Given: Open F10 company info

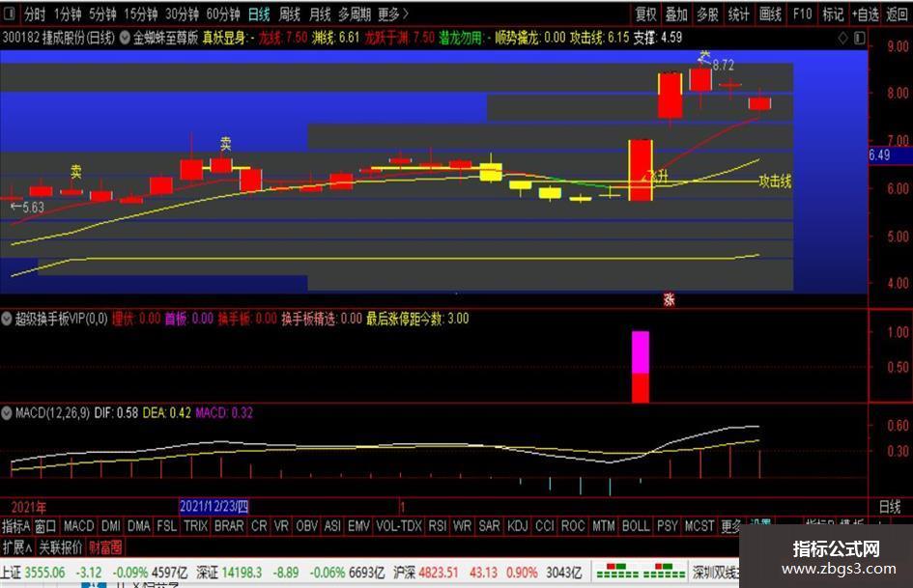Looking at the screenshot, I should tap(802, 14).
